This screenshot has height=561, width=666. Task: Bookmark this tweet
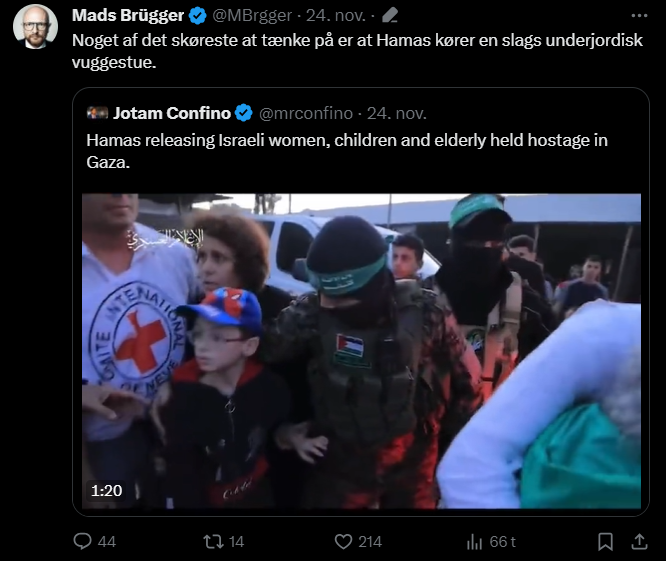[x=605, y=541]
